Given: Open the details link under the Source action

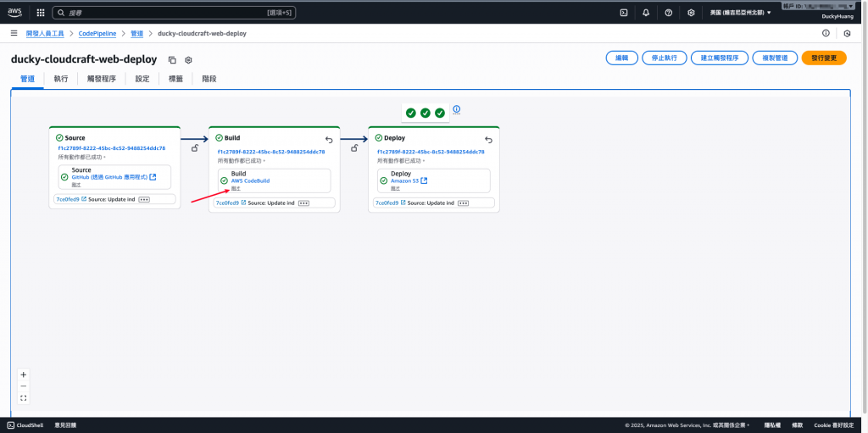Looking at the screenshot, I should 76,185.
